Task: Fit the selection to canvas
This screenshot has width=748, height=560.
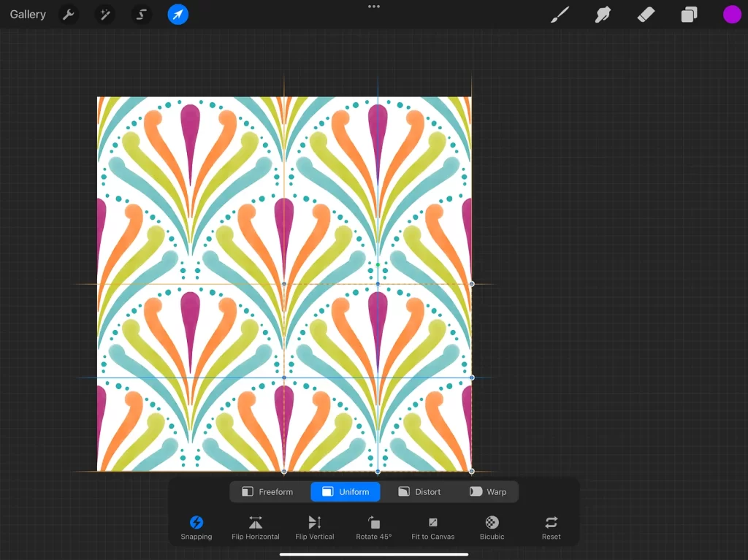Action: point(432,528)
